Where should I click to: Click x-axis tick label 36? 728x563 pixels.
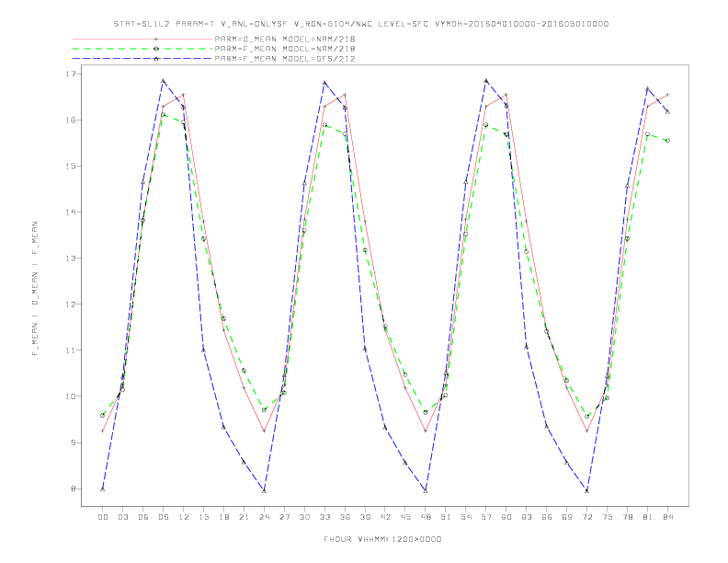pos(345,517)
